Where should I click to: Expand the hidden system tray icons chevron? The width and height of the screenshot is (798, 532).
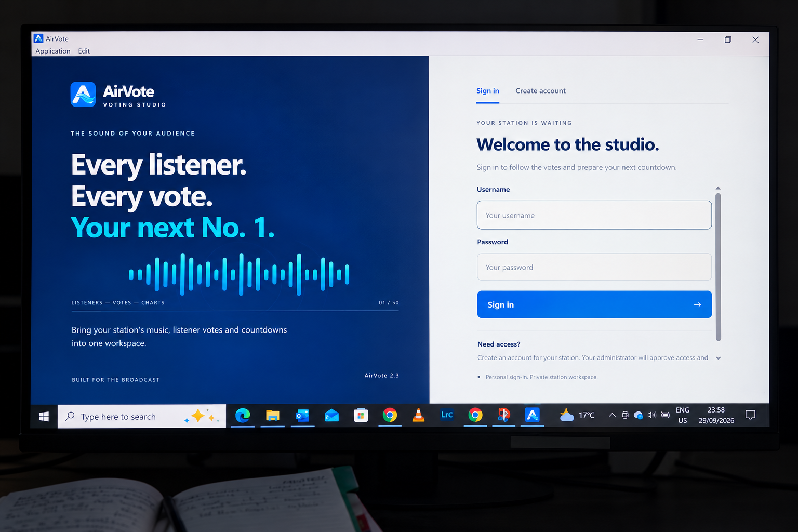[x=612, y=415]
